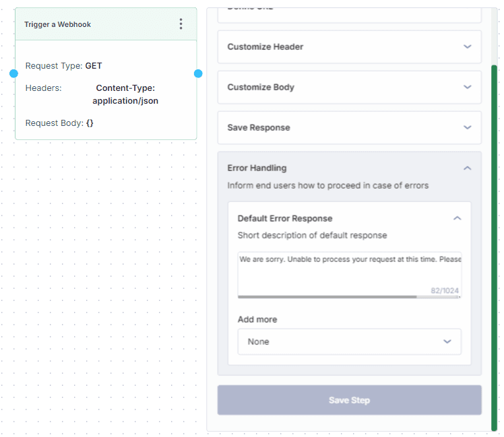The width and height of the screenshot is (504, 437).
Task: Collapse the Error Handling section chevron
Action: [x=467, y=168]
